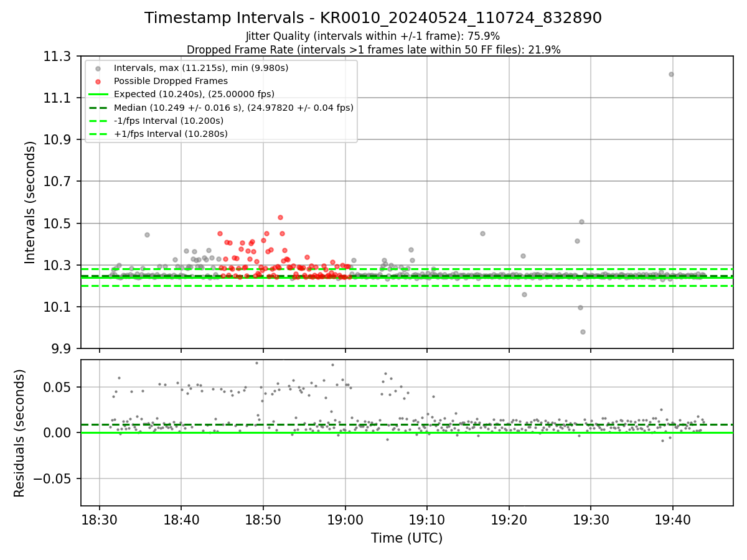
Task: Click the plot title "Timestamp Intervals - KR0010_20240524_110724_832890"
Action: [x=373, y=18]
